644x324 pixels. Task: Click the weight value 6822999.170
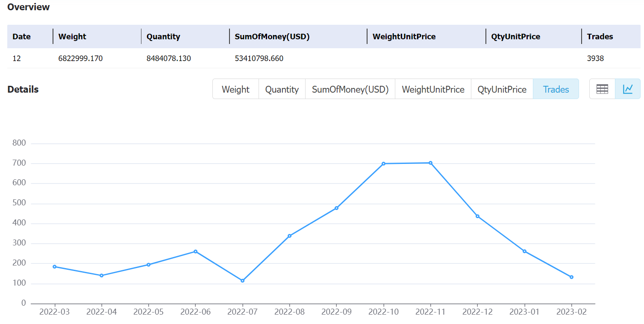(x=80, y=58)
